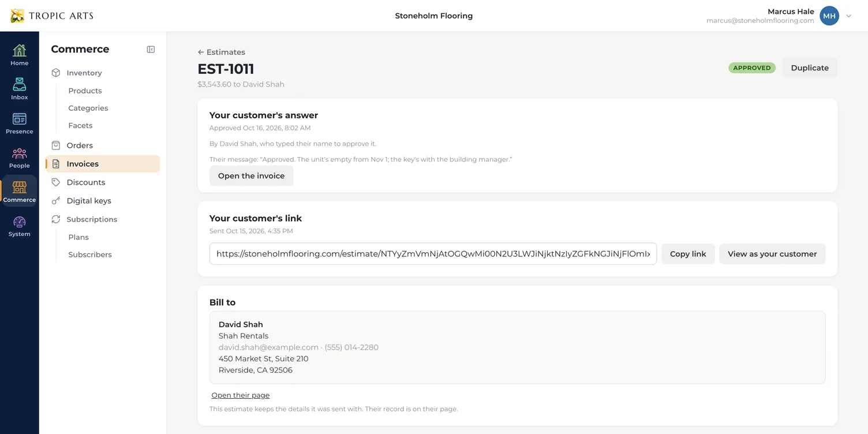
Task: Copy the customer link
Action: click(x=688, y=254)
